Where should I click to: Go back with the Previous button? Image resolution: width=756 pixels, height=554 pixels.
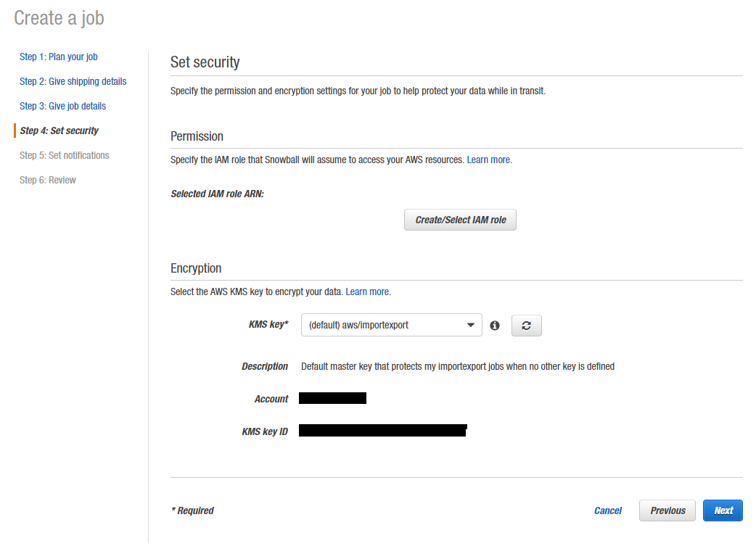667,510
